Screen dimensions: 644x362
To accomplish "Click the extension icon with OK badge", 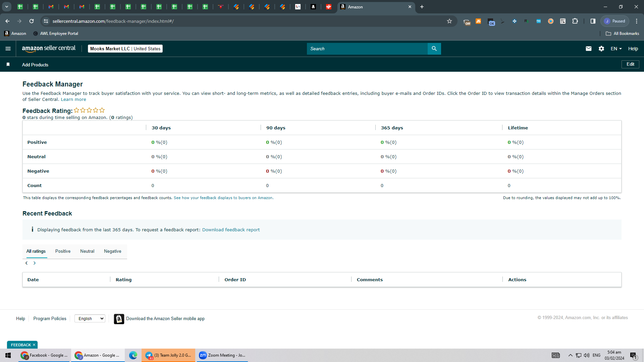I will [491, 22].
